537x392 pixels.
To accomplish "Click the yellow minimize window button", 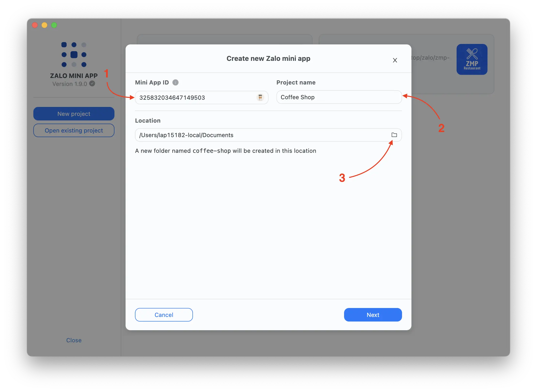I will coord(44,25).
